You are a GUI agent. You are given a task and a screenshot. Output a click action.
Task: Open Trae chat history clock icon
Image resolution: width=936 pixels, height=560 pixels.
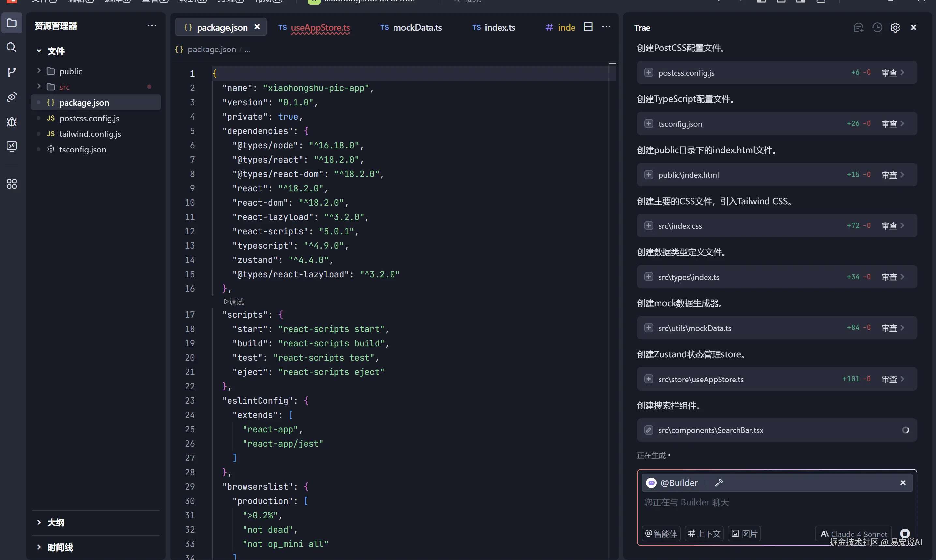pos(877,28)
